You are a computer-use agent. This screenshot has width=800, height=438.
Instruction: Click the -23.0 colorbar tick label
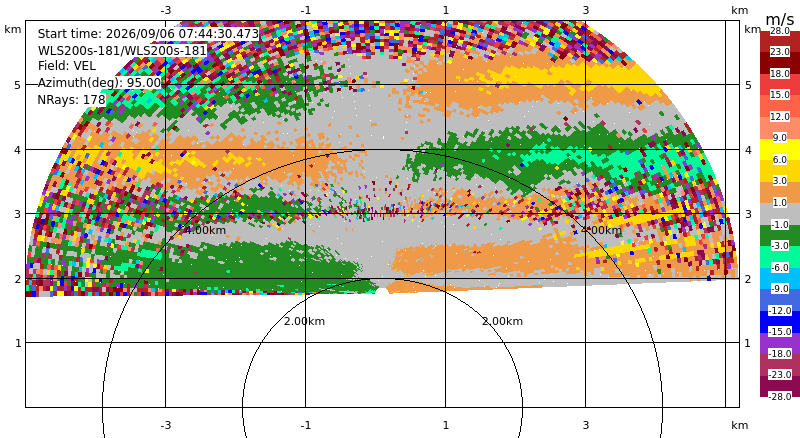click(x=779, y=375)
